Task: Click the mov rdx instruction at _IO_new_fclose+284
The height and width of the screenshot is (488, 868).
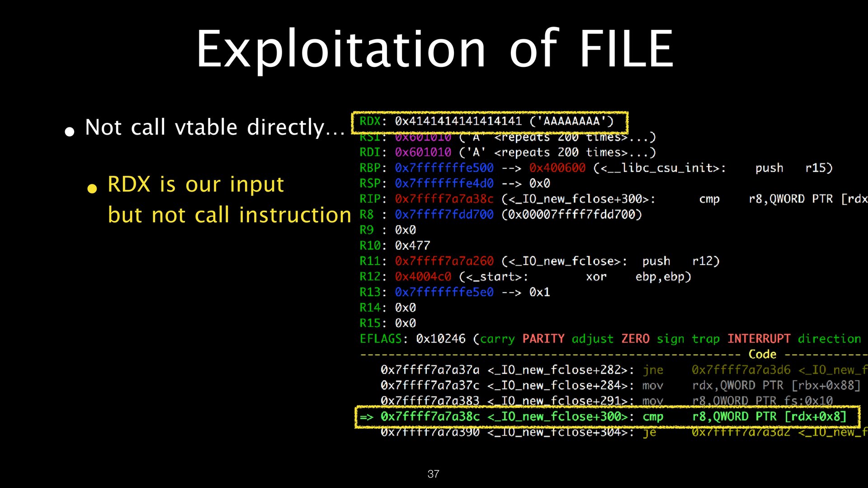Action: click(653, 385)
